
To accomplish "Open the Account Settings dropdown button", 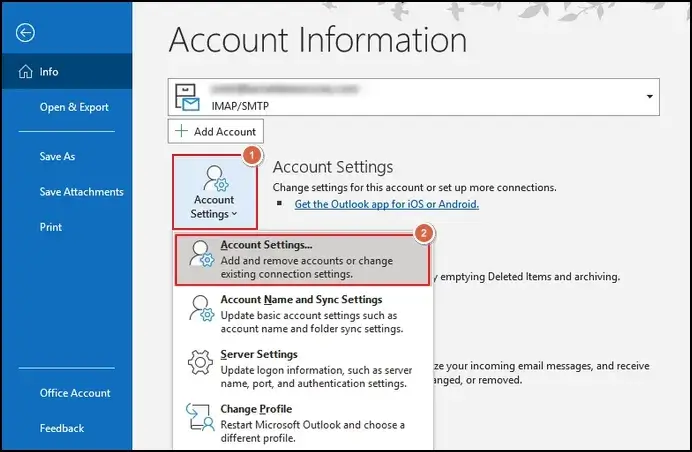I will 214,192.
